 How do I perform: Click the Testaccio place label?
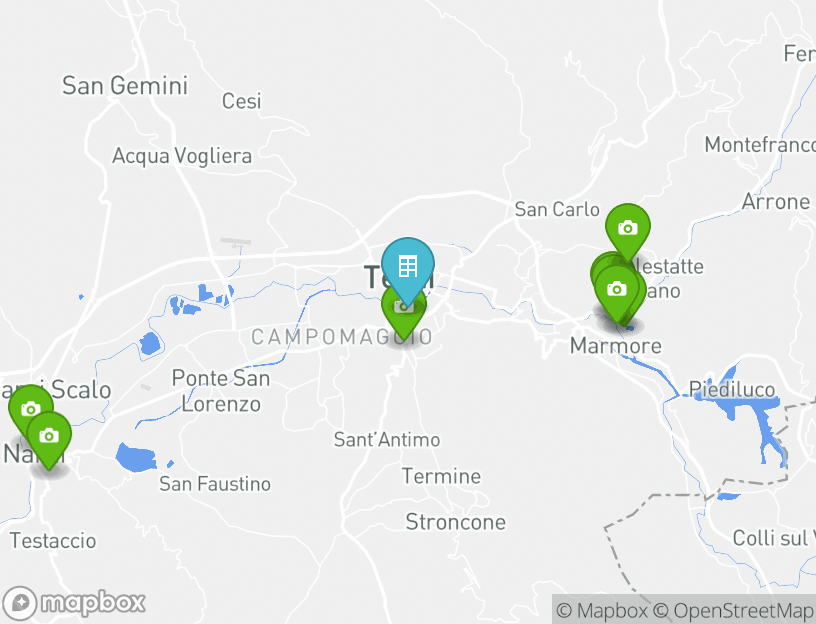53,541
